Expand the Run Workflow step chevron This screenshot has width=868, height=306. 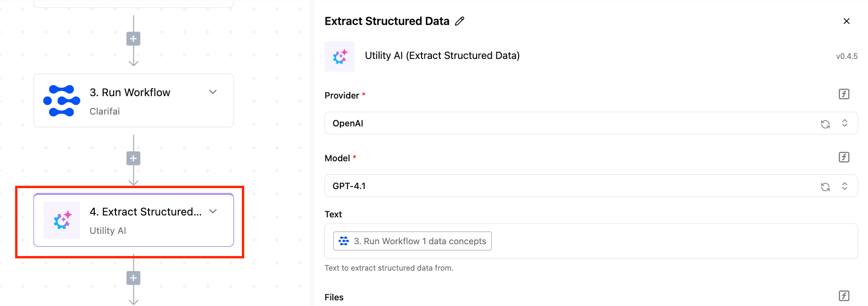213,92
